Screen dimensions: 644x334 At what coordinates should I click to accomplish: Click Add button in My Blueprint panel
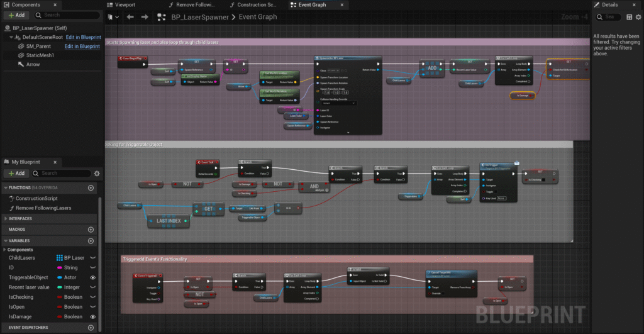point(16,174)
